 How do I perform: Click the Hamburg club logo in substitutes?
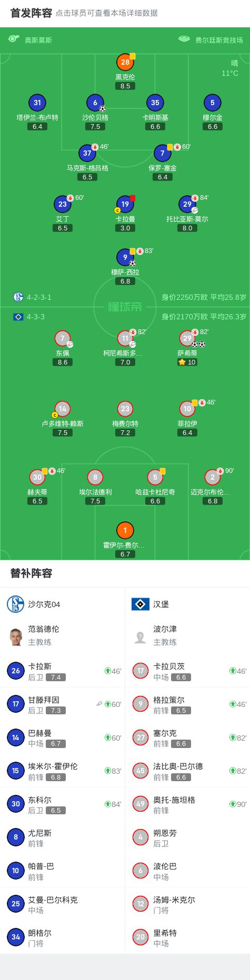(141, 604)
